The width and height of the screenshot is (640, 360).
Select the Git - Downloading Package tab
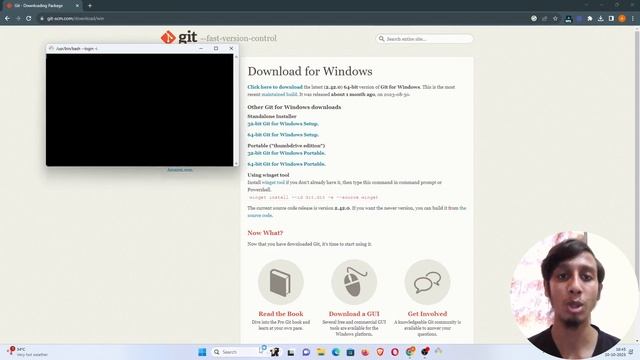(x=41, y=6)
